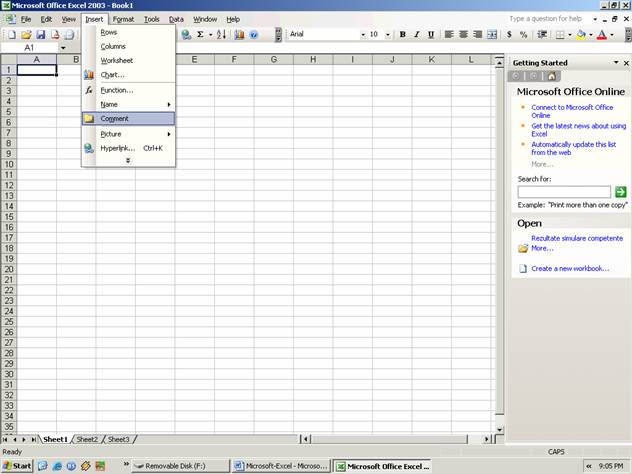
Task: Click Merge and Center icon
Action: tap(492, 35)
